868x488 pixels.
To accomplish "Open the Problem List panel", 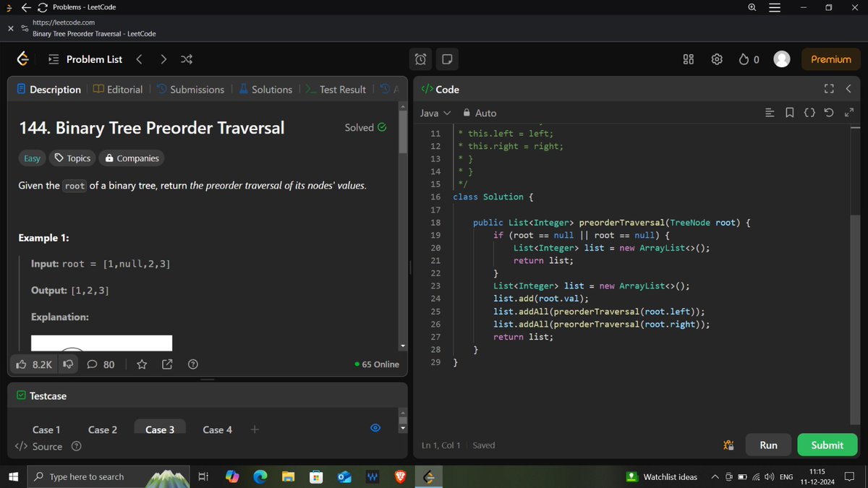I will tap(85, 59).
